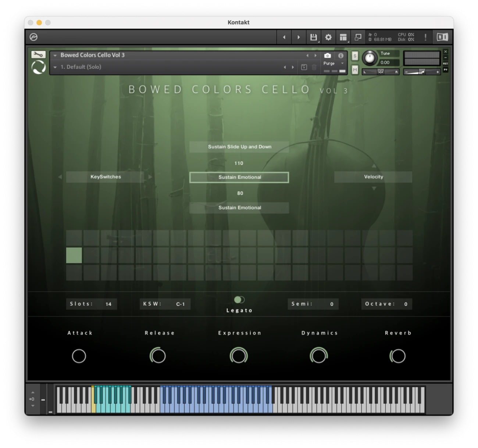Click the workspace layout panel icon
478x448 pixels.
(x=343, y=37)
